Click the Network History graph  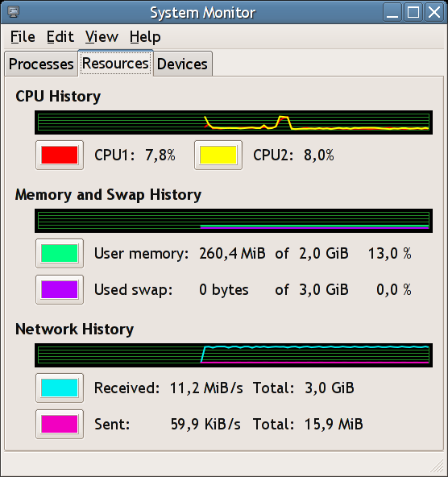pos(234,355)
